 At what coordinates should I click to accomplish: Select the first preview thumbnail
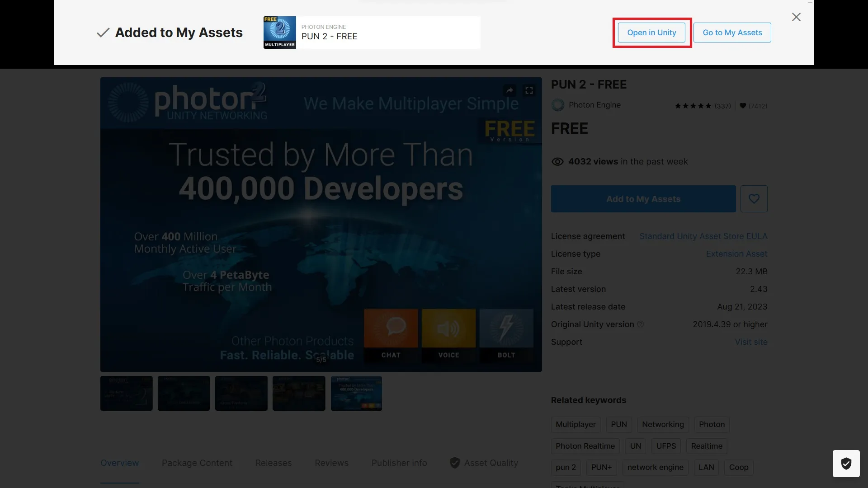point(127,394)
